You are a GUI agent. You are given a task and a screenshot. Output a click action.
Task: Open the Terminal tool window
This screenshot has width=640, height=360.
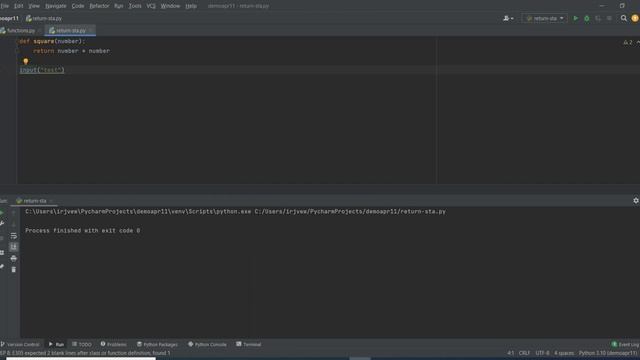(x=249, y=344)
